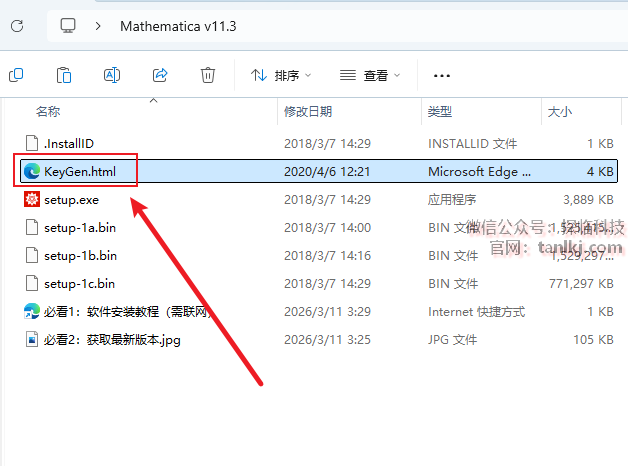Image resolution: width=628 pixels, height=466 pixels.
Task: Sort by the 修改日期 column header
Action: tap(308, 111)
